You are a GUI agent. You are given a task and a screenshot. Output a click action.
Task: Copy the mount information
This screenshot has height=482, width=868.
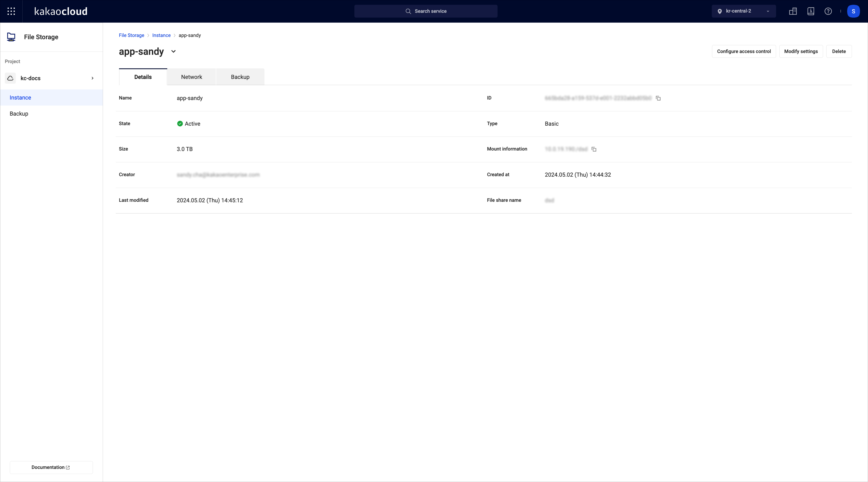coord(594,149)
